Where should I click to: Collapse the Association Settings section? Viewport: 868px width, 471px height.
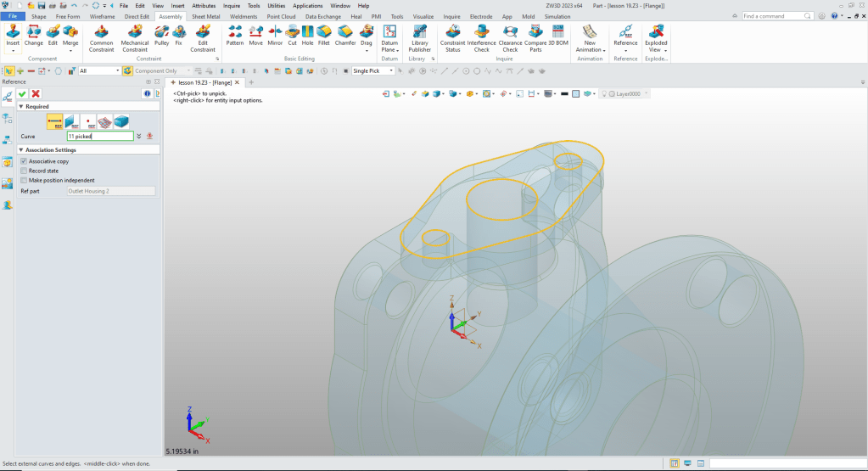pos(21,150)
